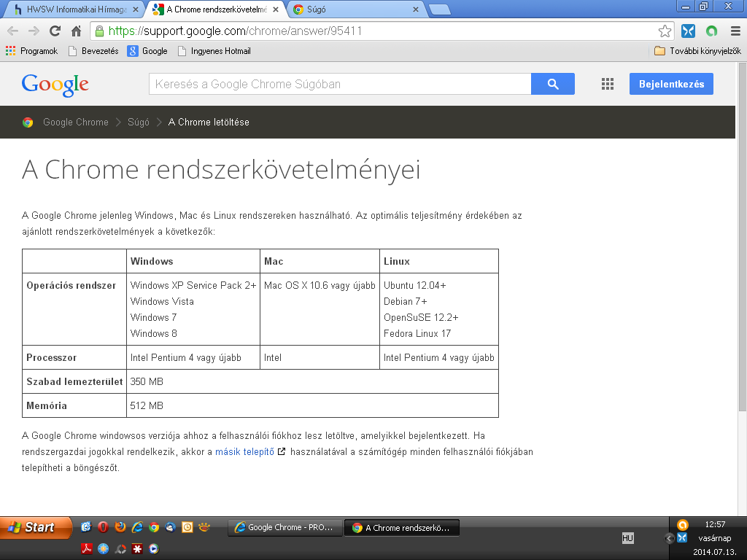Click the Mac OS X 10.6 vagy újabb cell

(x=320, y=285)
